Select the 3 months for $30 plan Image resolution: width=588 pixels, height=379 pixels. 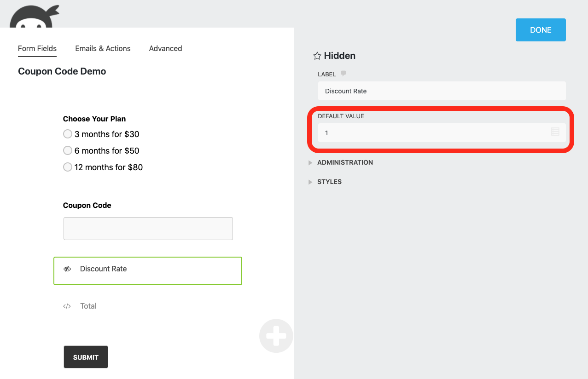pyautogui.click(x=68, y=134)
